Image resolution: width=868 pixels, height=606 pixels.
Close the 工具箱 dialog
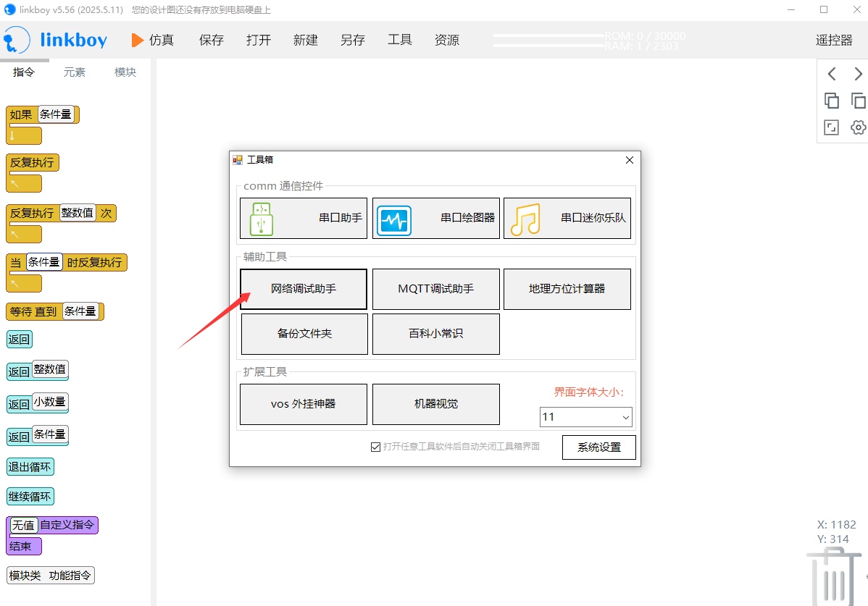tap(630, 160)
